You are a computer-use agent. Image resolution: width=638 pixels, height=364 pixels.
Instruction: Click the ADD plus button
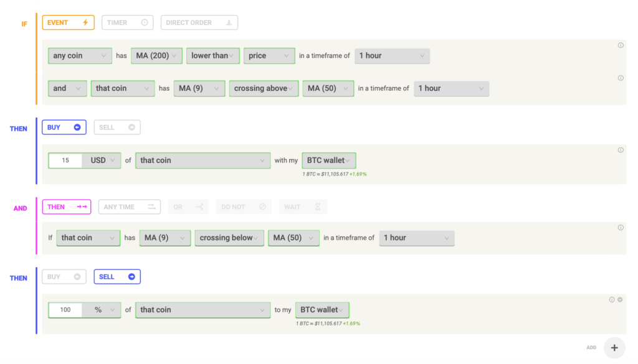pos(614,348)
